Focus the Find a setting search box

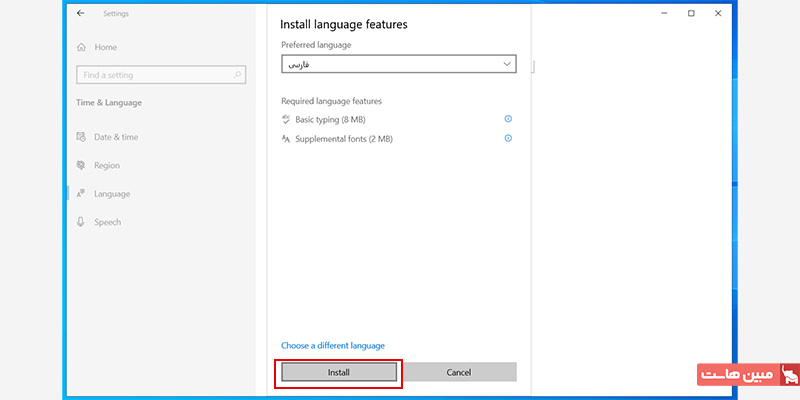tap(161, 75)
